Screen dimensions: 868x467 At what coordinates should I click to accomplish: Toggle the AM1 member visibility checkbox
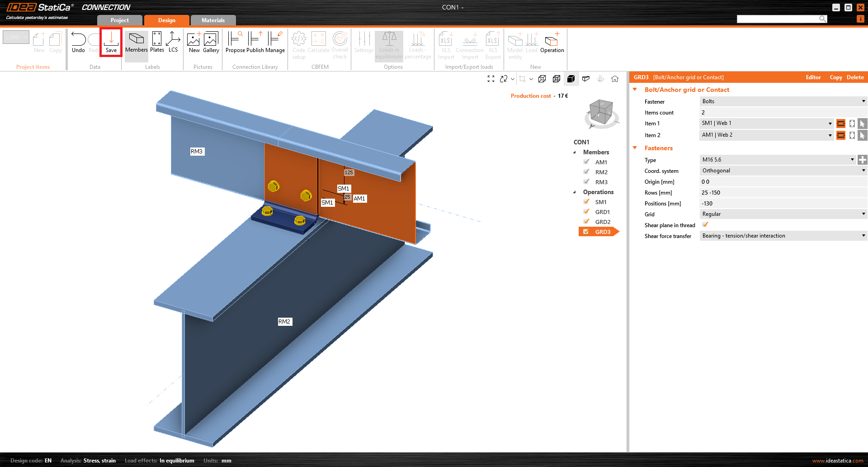coord(586,162)
